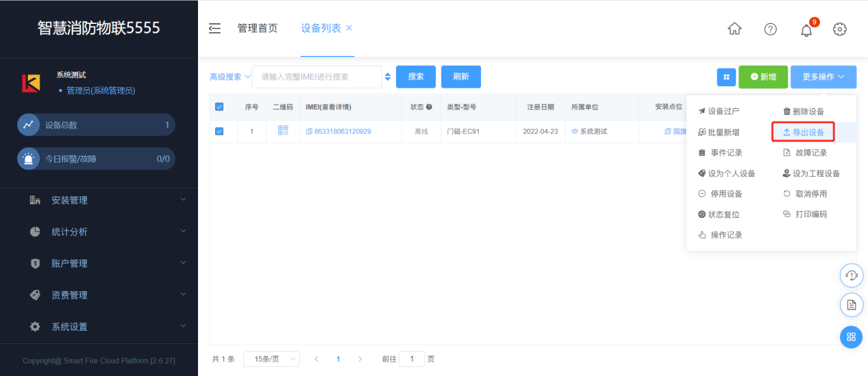Choose 删除设备 in the dropdown menu
The width and height of the screenshot is (868, 376).
pos(803,112)
